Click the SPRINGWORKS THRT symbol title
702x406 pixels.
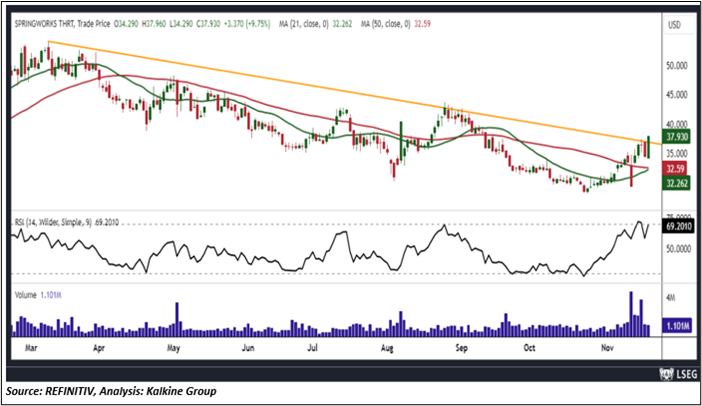[x=45, y=24]
